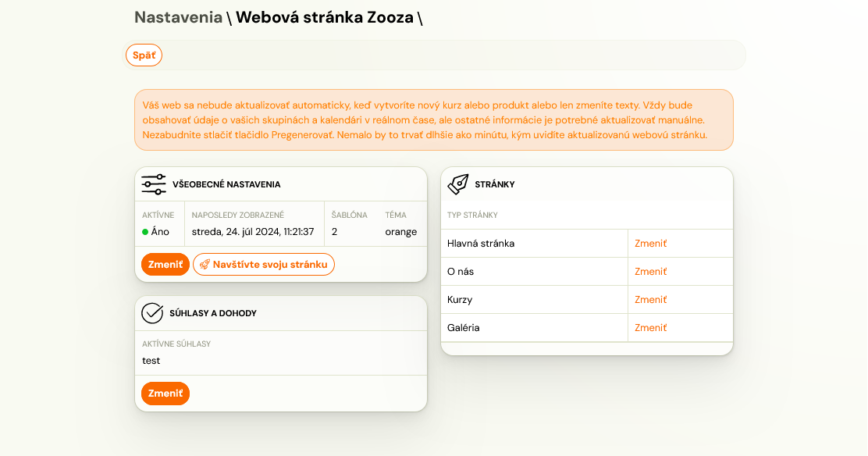The height and width of the screenshot is (456, 868).
Task: Select the Webová stránka Zooza breadcrumb
Action: (325, 18)
